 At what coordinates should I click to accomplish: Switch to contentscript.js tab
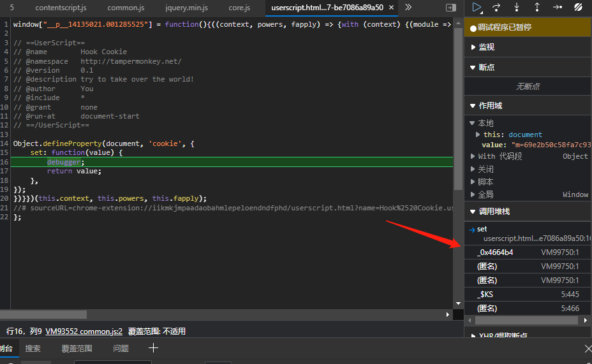coord(61,8)
